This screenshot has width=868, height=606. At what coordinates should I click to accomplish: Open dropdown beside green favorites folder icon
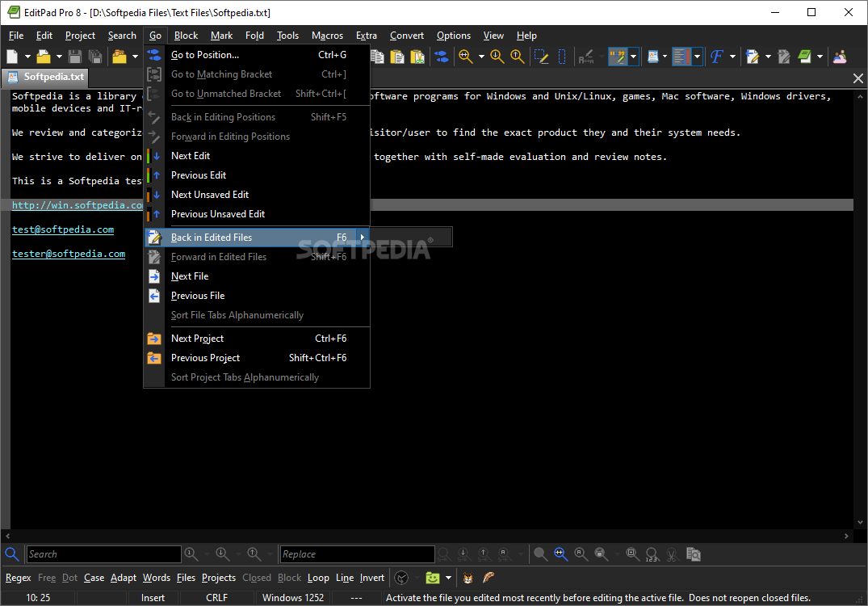point(448,578)
